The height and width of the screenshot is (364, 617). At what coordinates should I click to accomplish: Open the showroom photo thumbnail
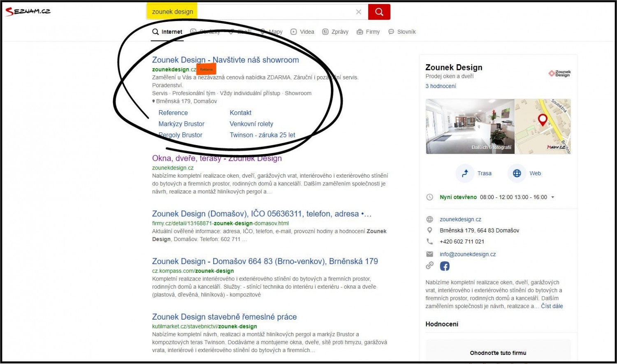[470, 126]
